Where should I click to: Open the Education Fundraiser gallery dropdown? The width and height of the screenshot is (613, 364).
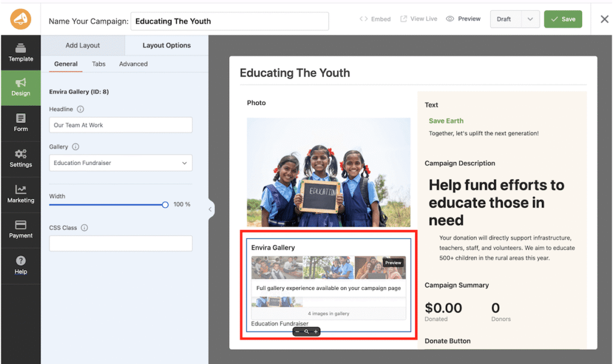(120, 162)
